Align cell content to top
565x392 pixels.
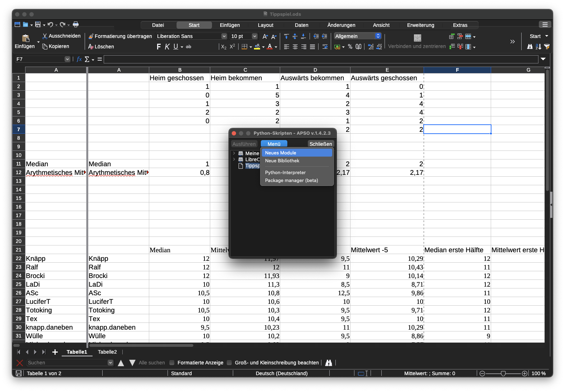tap(286, 36)
